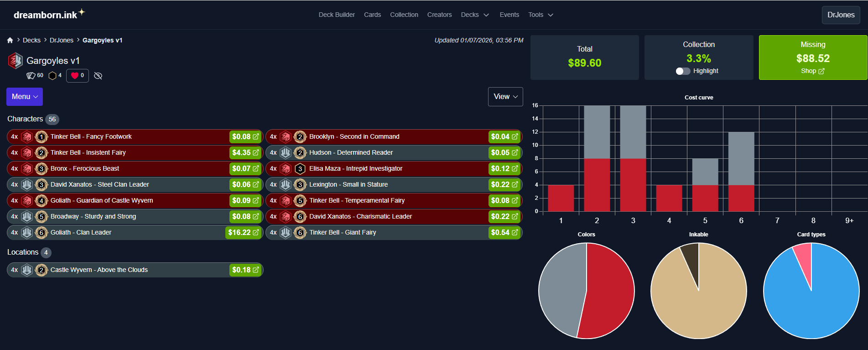Open the $0.07 price link for Bronx - Ferocious Beast
868x350 pixels.
point(245,169)
